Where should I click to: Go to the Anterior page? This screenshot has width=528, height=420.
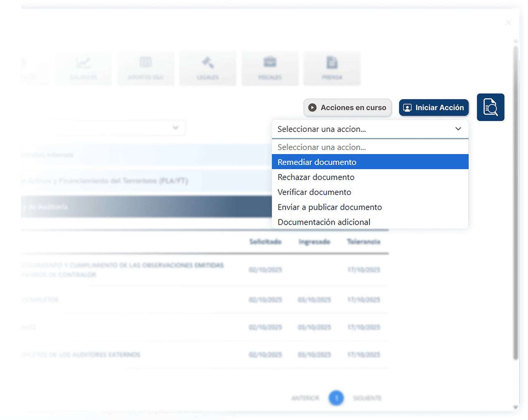tap(305, 398)
